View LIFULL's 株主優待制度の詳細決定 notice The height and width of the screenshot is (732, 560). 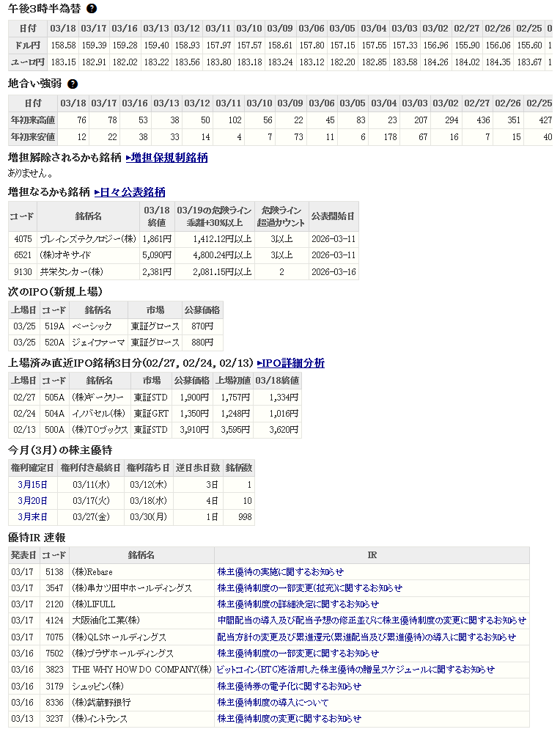[x=298, y=604]
